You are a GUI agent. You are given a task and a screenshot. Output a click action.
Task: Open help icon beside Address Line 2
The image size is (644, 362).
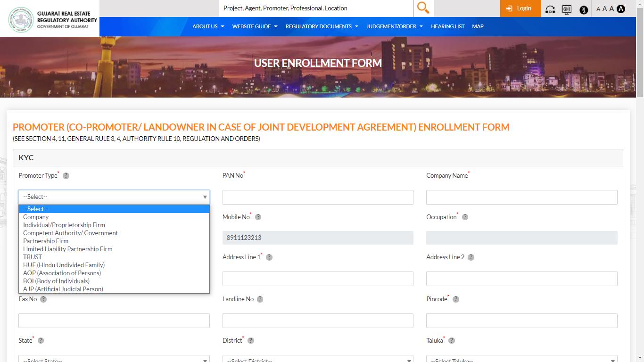[x=471, y=257]
